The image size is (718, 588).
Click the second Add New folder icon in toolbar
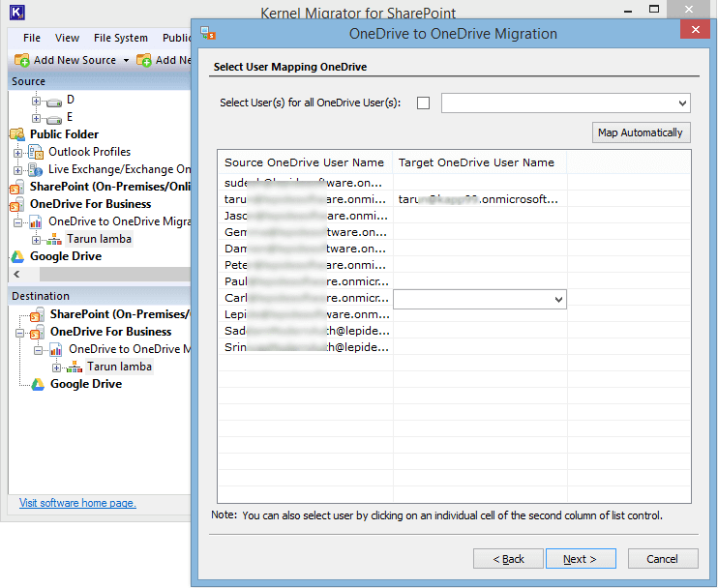coord(144,60)
